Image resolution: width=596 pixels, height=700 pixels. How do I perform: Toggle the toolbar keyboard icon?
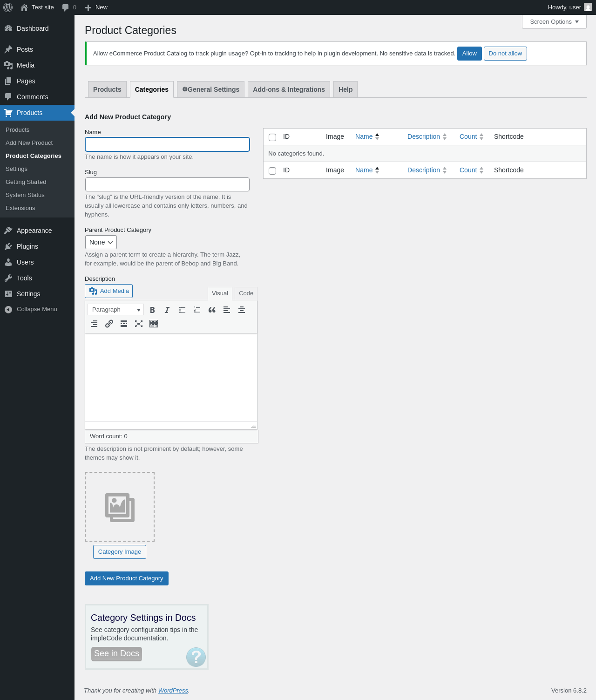point(154,324)
